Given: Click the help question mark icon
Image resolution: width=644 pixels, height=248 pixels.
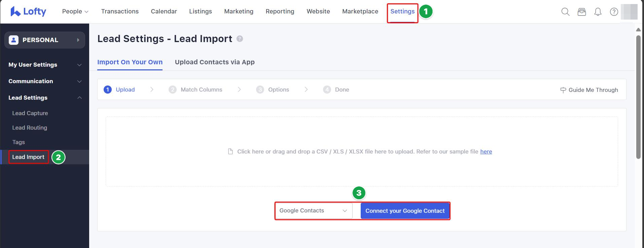Looking at the screenshot, I should (x=614, y=12).
